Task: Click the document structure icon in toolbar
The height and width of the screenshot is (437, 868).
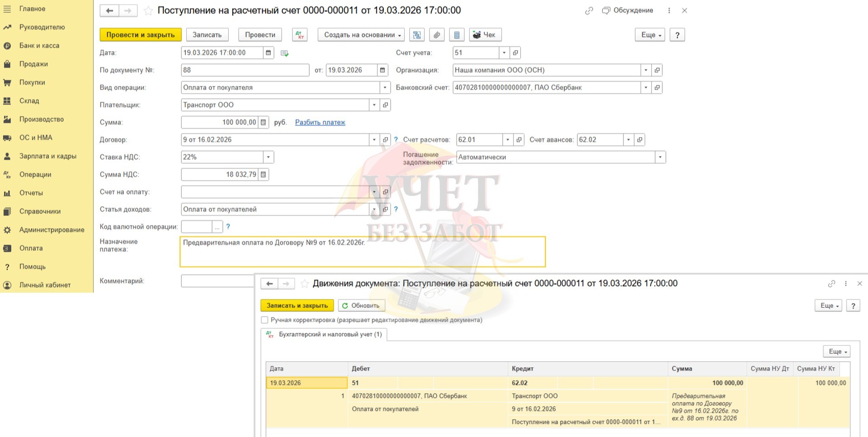Action: 416,35
